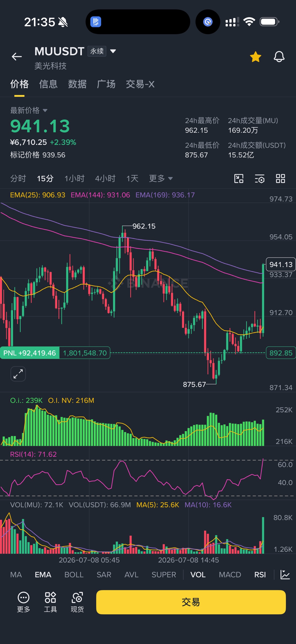Open the 更多 intervals dropdown
296x644 pixels.
[161, 179]
